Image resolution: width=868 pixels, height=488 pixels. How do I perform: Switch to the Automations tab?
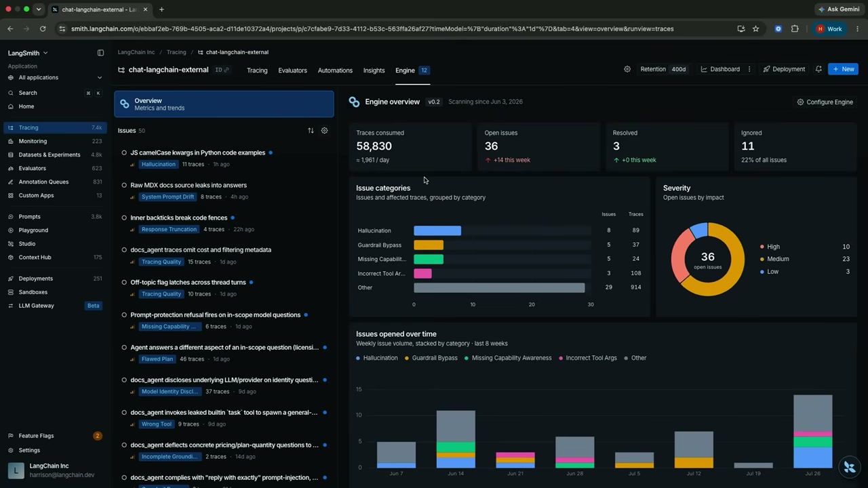(335, 70)
